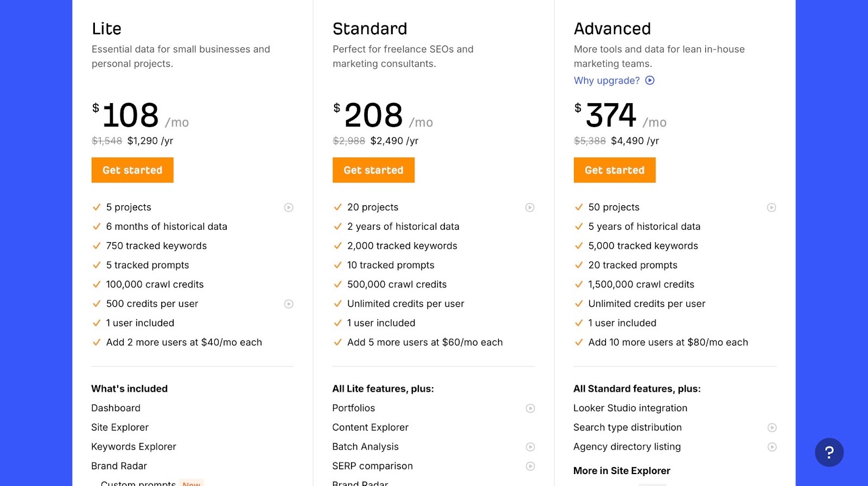Play video icon beside 500 credits per user
The width and height of the screenshot is (868, 486).
click(289, 304)
